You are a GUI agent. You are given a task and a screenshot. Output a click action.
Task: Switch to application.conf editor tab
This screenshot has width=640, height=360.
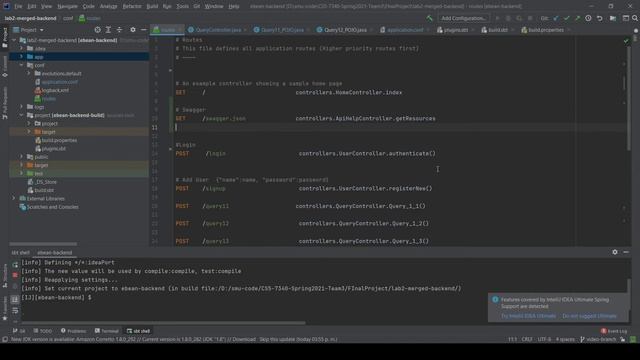coord(404,30)
